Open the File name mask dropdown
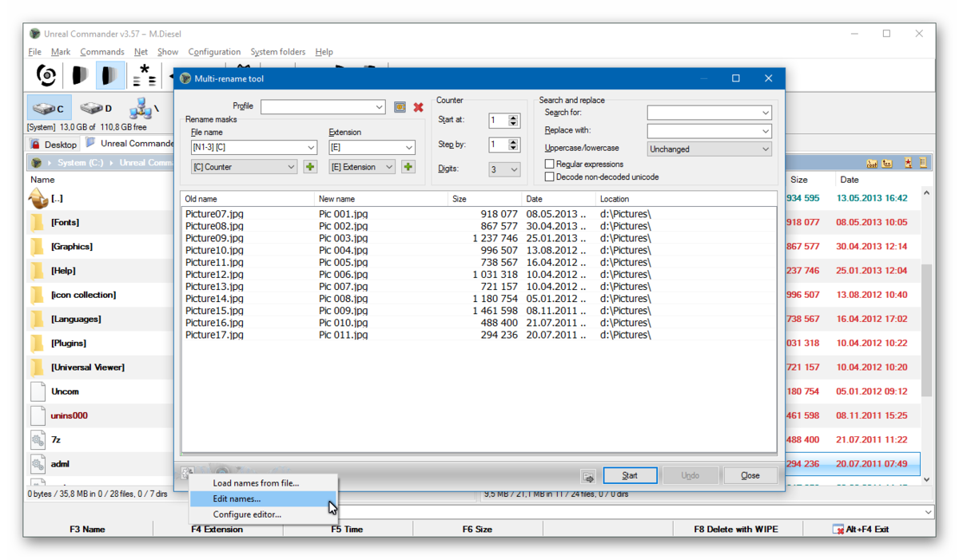Screen dimensions: 959x560 tap(311, 148)
